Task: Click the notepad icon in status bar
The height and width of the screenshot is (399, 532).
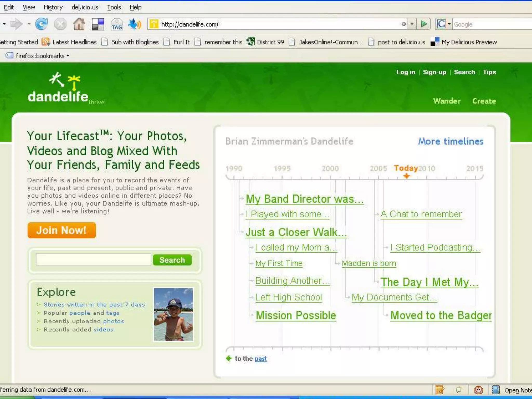Action: coord(440,390)
